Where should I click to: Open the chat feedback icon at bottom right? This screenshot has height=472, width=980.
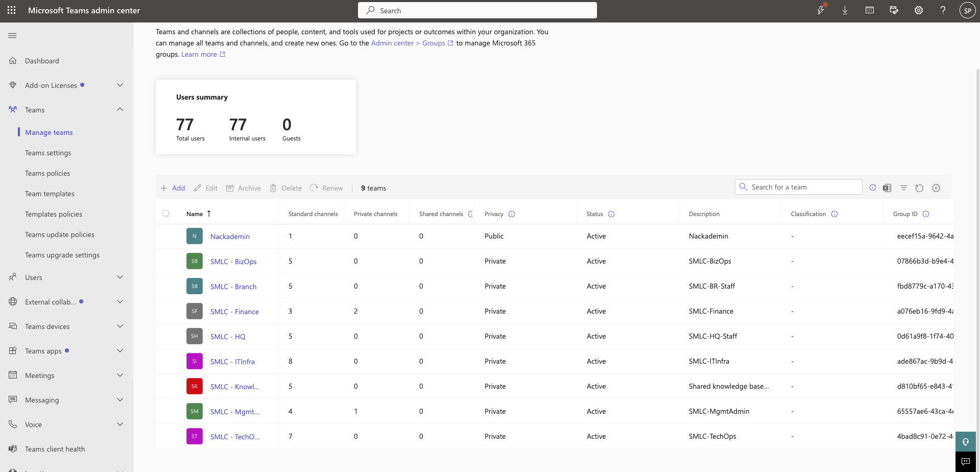pos(966,462)
